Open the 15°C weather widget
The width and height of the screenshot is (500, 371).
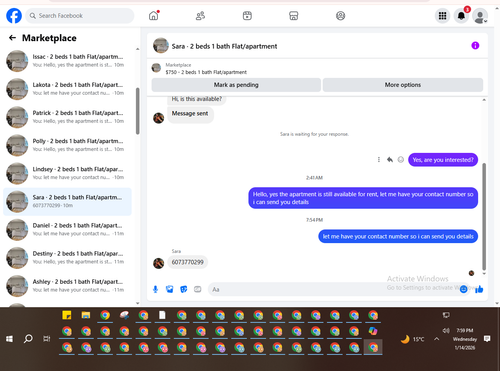413,339
